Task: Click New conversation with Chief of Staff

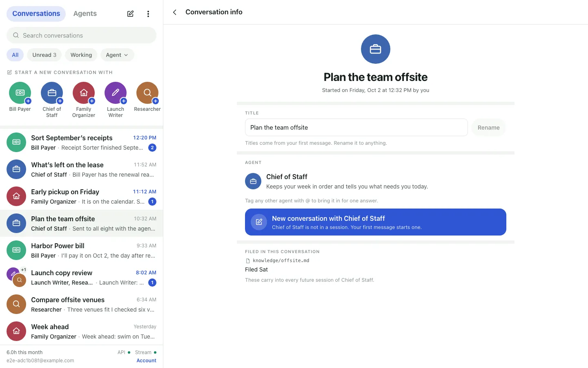Action: click(x=376, y=222)
